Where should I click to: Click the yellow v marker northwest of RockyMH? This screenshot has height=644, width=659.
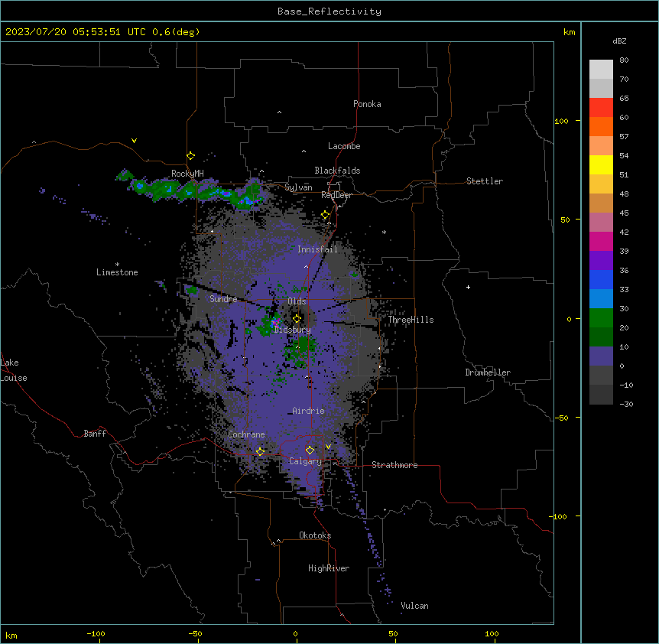point(134,141)
